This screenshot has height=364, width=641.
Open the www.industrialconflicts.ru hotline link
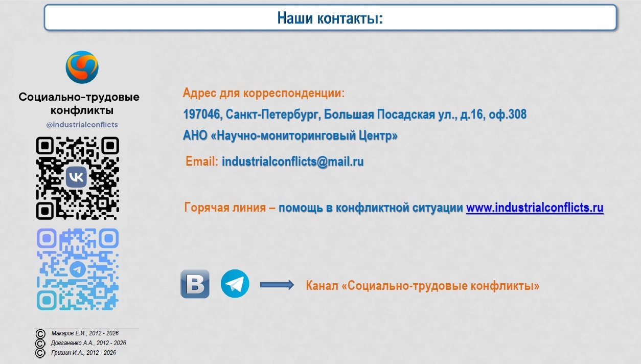tap(535, 208)
